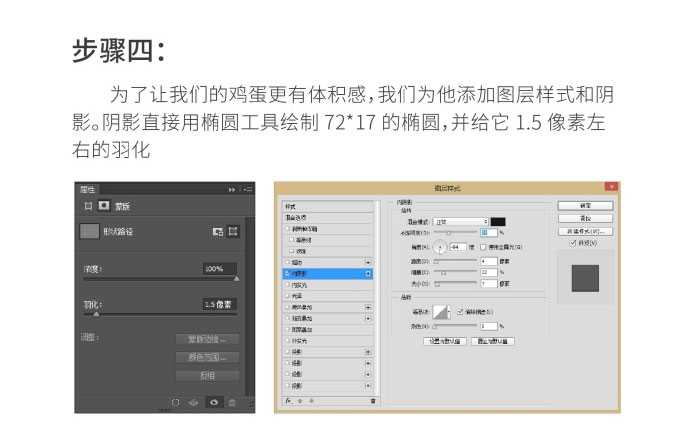This screenshot has width=690, height=444.
Task: Click the Inner Shadow opacity slider
Action: (x=456, y=233)
